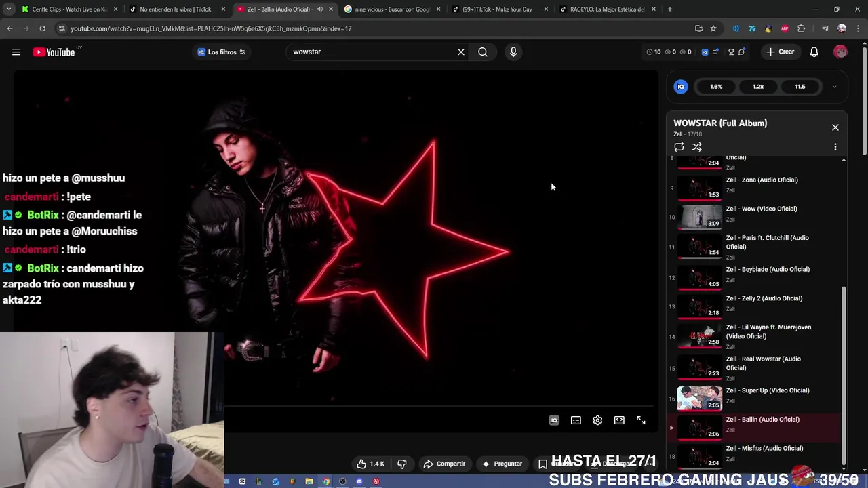This screenshot has width=868, height=488.
Task: Click the Compartir share button
Action: [444, 464]
